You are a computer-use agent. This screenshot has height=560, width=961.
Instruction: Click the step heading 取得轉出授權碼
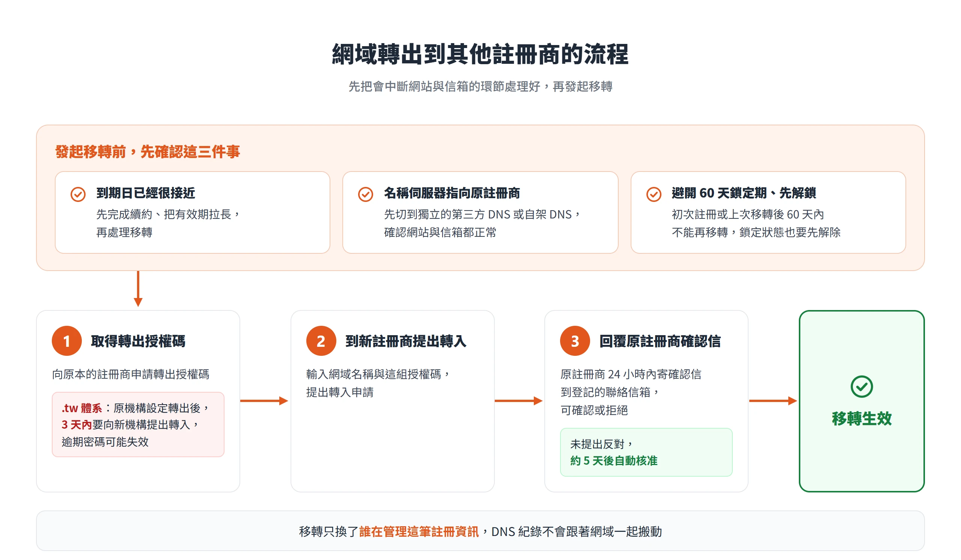coord(138,341)
